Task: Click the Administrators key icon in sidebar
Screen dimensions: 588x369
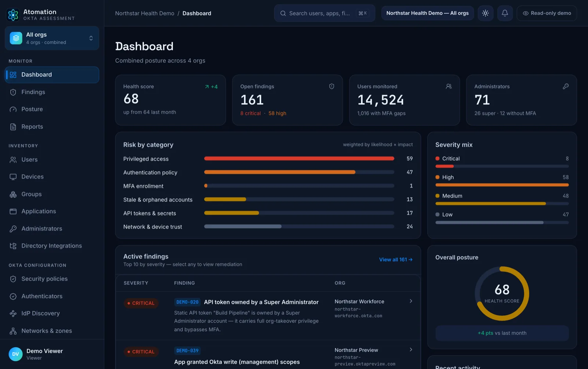Action: 13,229
